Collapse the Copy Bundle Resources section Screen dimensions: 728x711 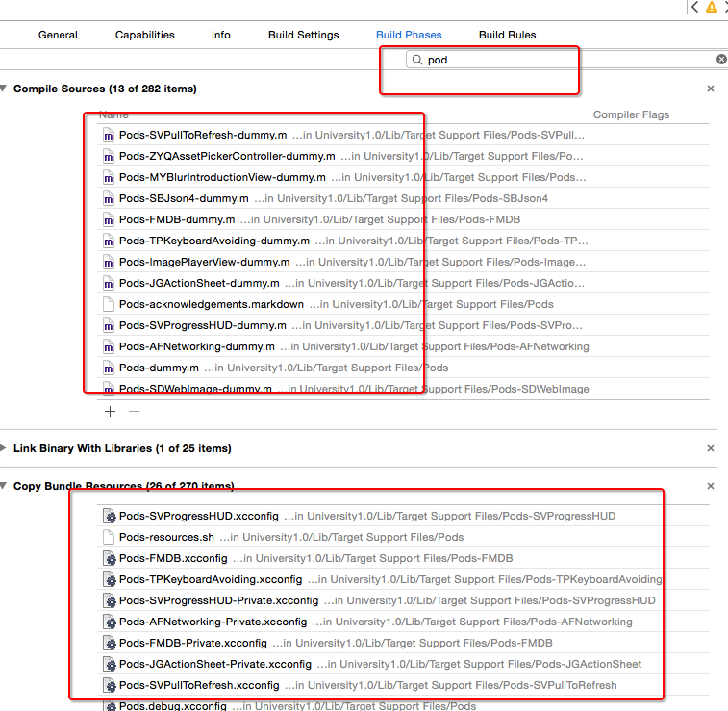tap(4, 486)
